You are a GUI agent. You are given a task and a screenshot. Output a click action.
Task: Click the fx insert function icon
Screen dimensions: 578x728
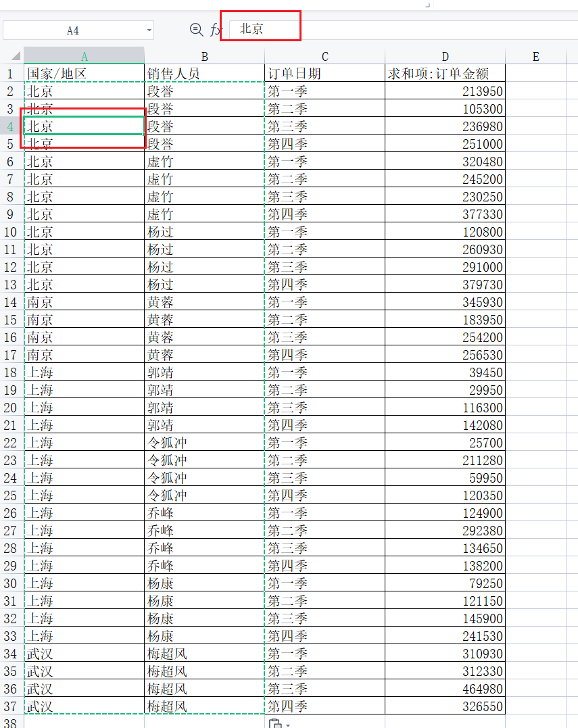216,30
